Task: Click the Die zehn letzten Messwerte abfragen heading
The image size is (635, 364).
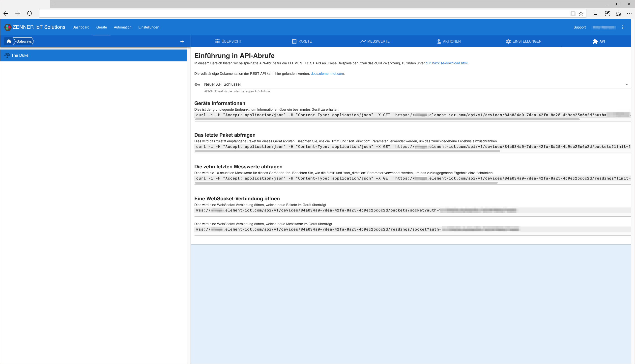Action: pyautogui.click(x=238, y=167)
